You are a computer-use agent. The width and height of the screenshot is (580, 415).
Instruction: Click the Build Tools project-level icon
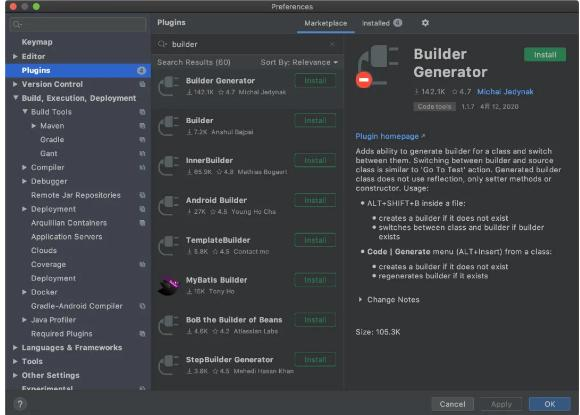coord(142,112)
